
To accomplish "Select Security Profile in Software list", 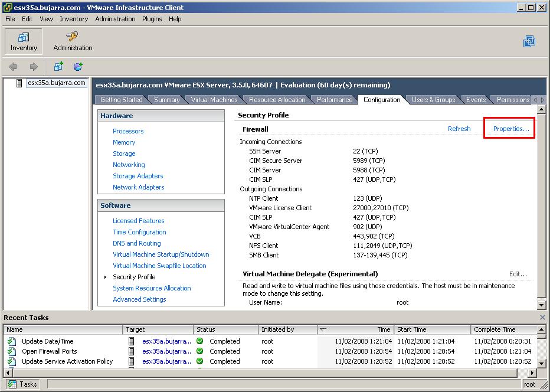I will (134, 277).
